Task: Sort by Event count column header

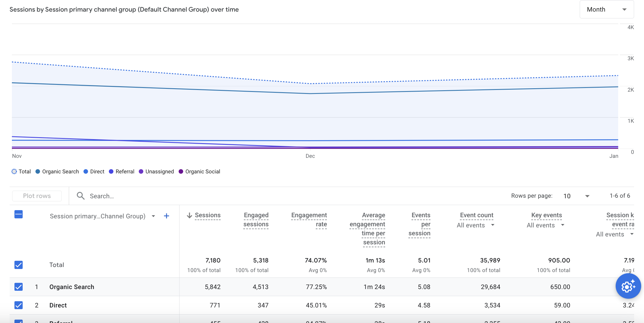Action: click(x=477, y=215)
